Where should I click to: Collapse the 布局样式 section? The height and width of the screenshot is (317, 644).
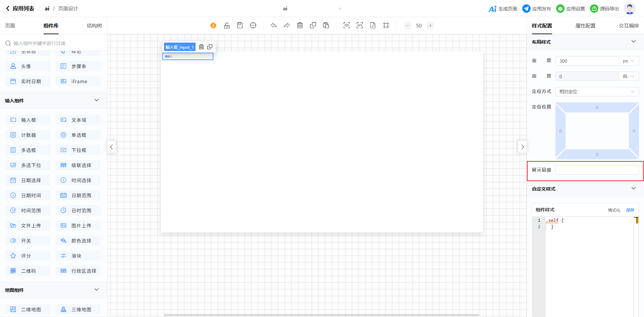(633, 42)
